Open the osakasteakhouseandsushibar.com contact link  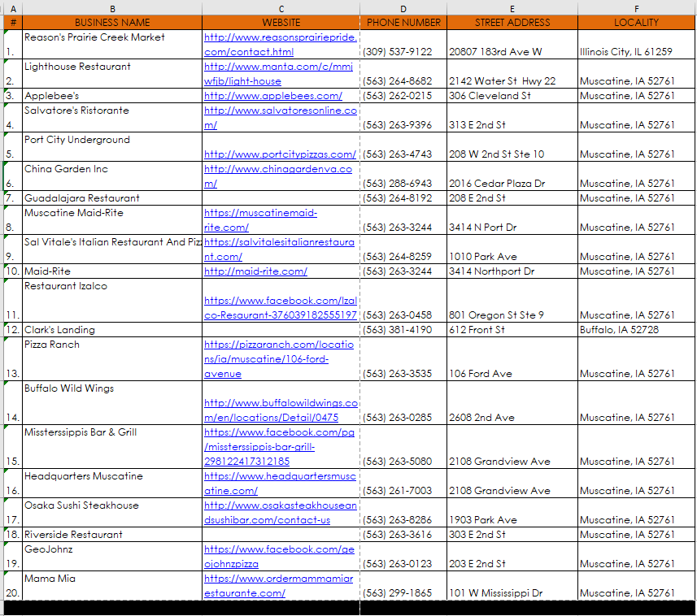[x=280, y=513]
